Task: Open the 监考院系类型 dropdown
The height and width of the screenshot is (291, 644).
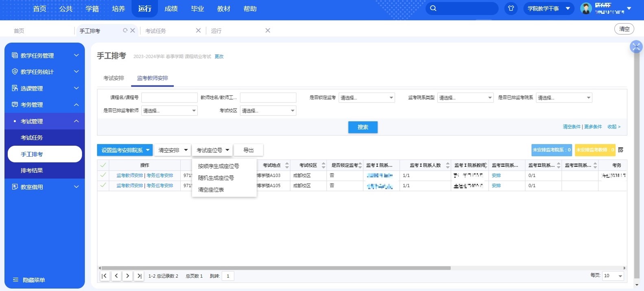Action: (465, 98)
